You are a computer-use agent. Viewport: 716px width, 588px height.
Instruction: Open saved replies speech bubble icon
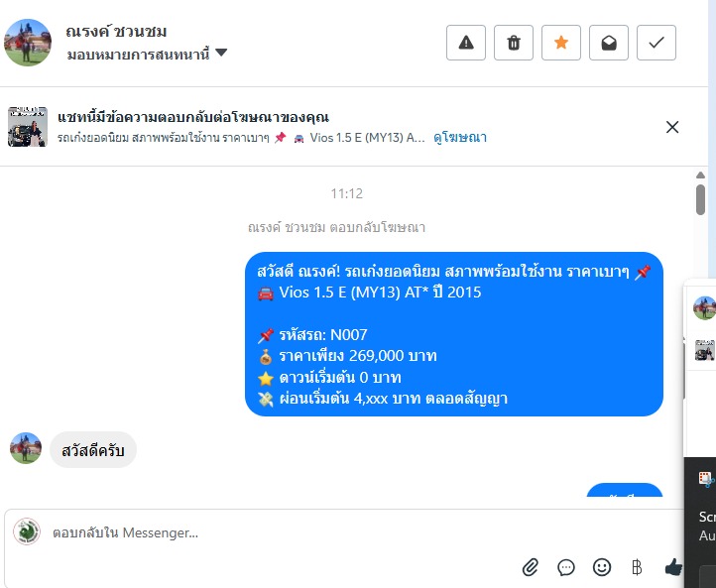(x=566, y=567)
